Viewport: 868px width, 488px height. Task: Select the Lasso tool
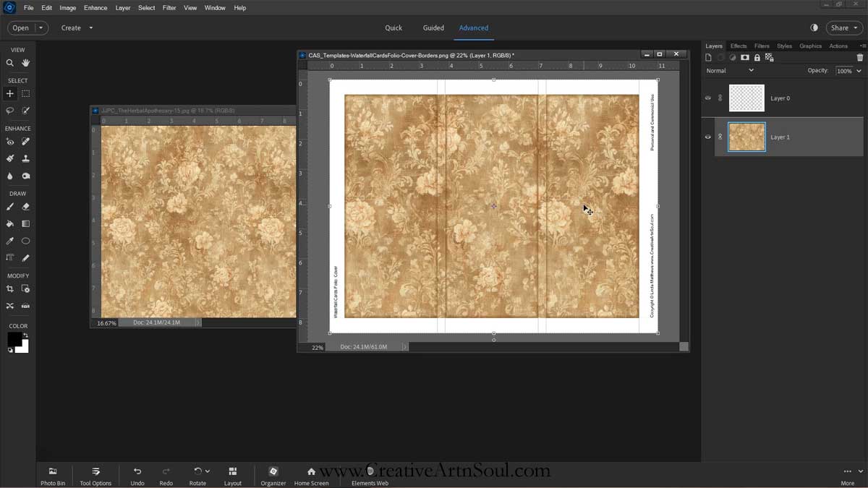10,111
